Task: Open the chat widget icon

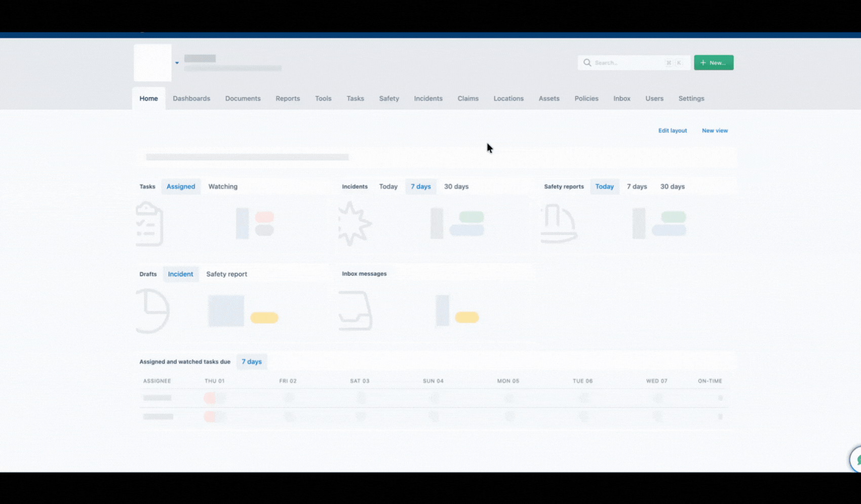Action: [856, 460]
